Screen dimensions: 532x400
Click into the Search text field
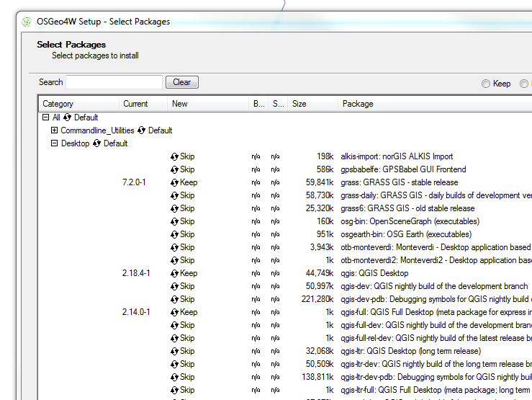pos(114,82)
